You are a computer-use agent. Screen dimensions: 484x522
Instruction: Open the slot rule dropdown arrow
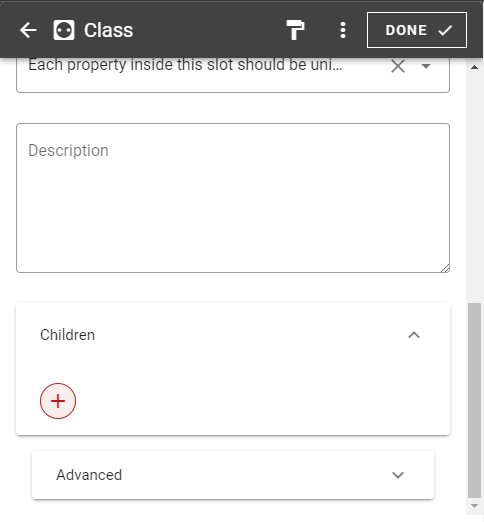(x=426, y=66)
